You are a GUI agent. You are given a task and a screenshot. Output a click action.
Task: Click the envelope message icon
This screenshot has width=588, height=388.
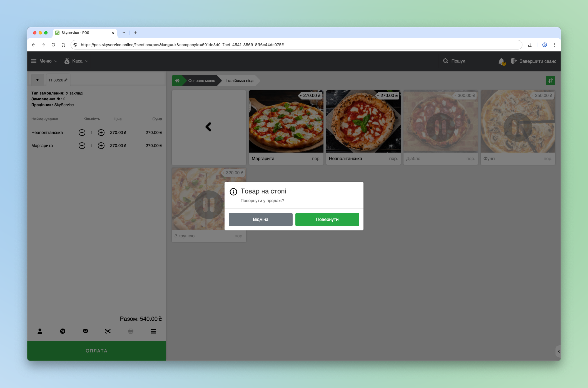coord(85,331)
